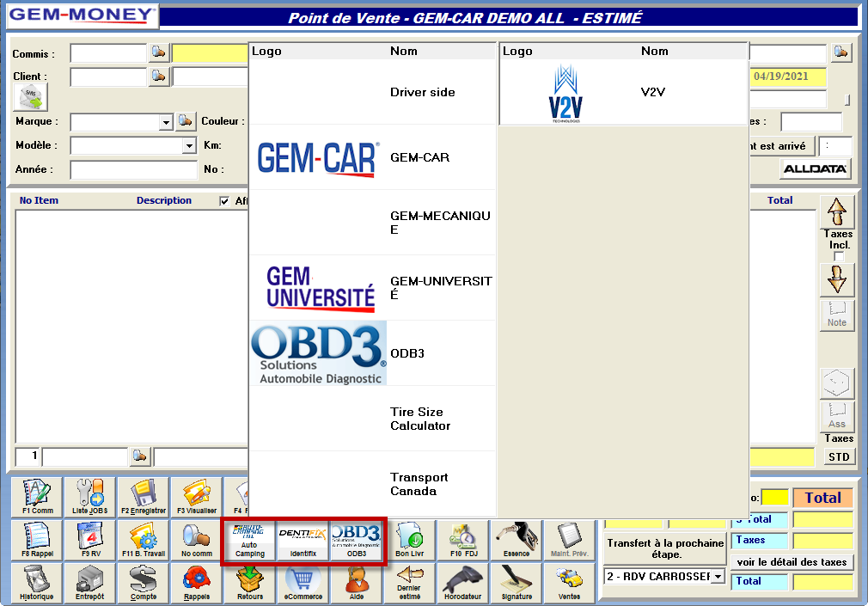The height and width of the screenshot is (606, 868).
Task: Open F11 B. Travail work order
Action: [144, 540]
